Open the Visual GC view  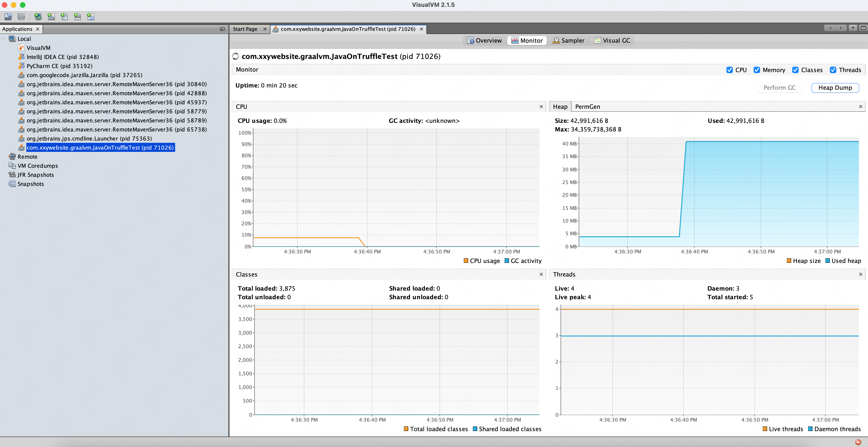click(612, 40)
